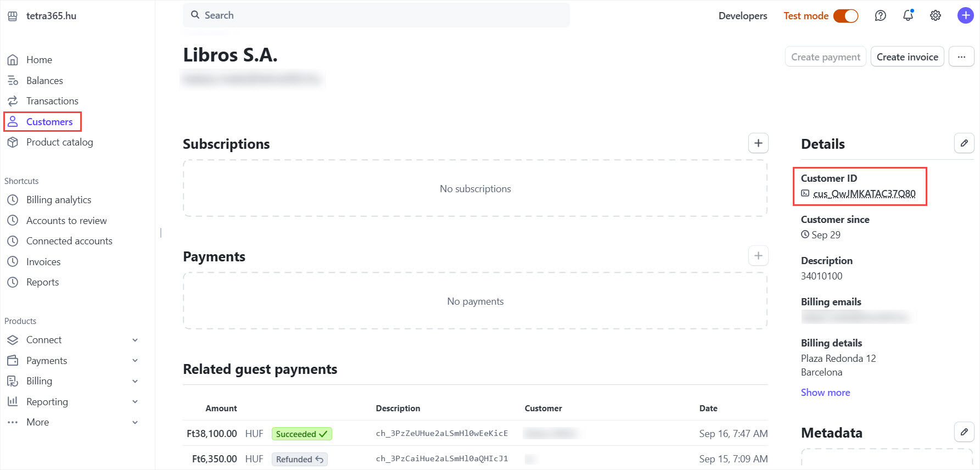The height and width of the screenshot is (470, 980).
Task: Open the notifications bell
Action: point(908,16)
